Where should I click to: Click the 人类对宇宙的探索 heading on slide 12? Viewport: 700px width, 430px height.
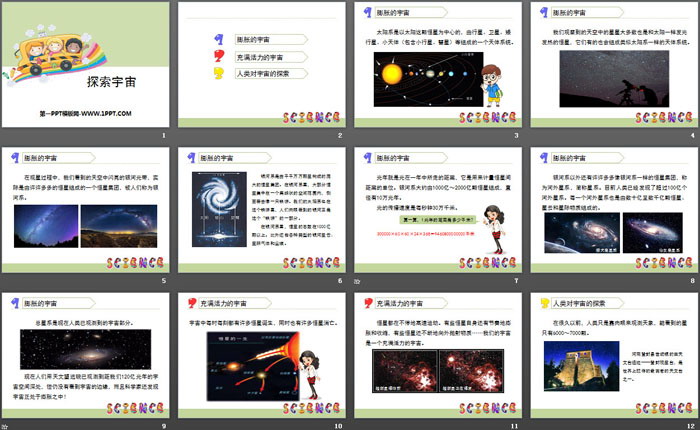[579, 304]
